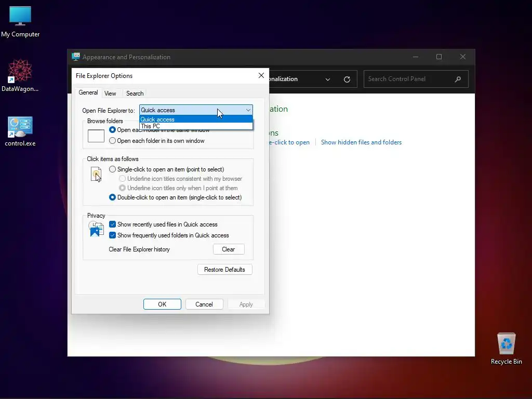
Task: Click the address bar breadcrumb ending in 'nalization'
Action: tap(284, 79)
